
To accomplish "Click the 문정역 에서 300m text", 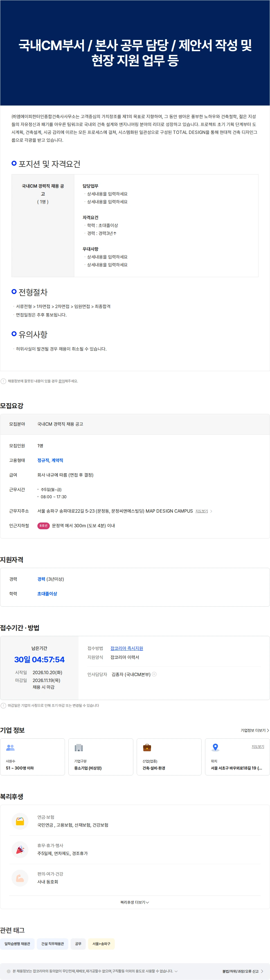I will (x=83, y=525).
